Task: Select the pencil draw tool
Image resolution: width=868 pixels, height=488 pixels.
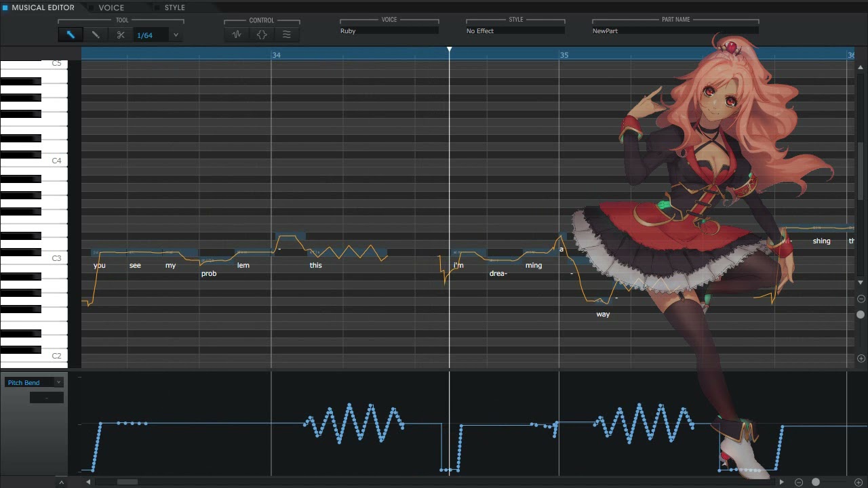Action: [96, 35]
